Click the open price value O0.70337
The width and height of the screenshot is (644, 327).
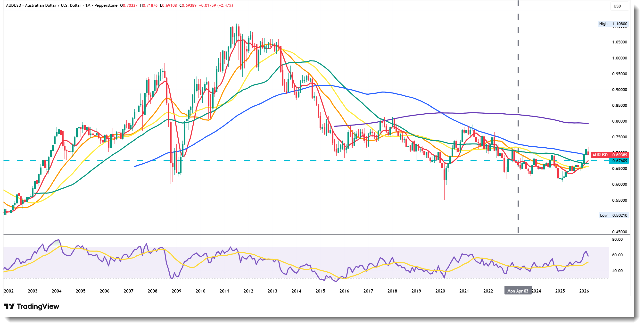tap(129, 5)
